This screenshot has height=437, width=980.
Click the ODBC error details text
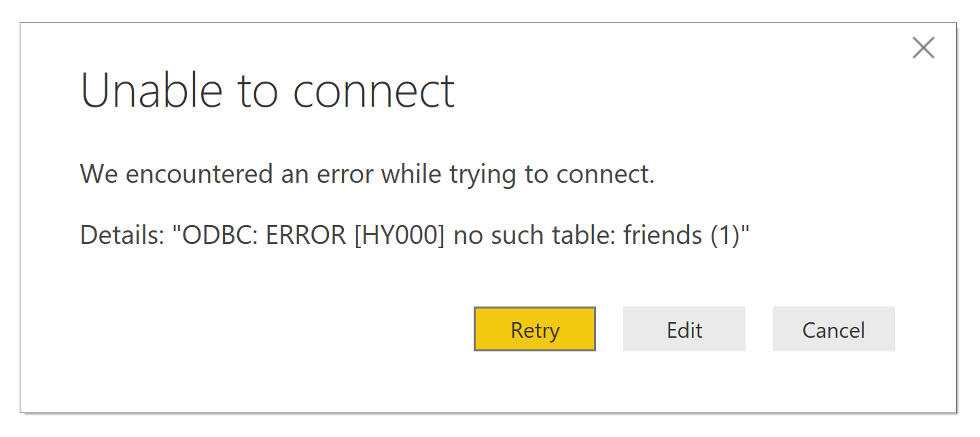click(x=415, y=235)
